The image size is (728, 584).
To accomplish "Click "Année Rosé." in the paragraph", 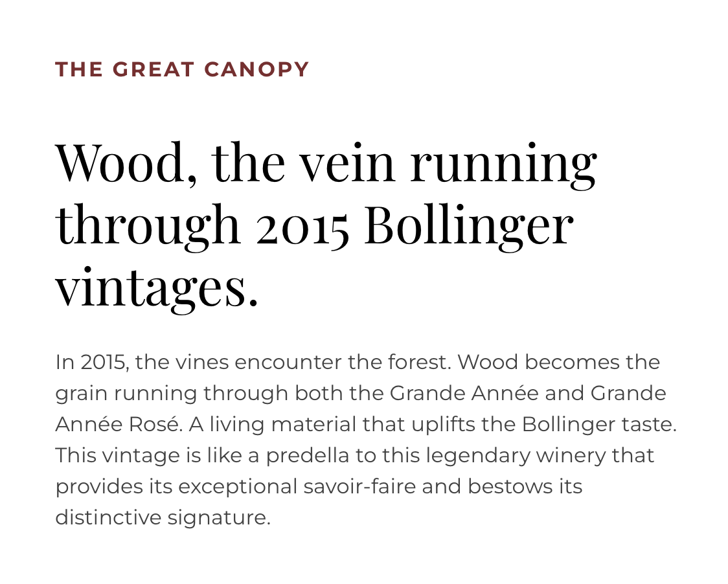I will point(119,424).
